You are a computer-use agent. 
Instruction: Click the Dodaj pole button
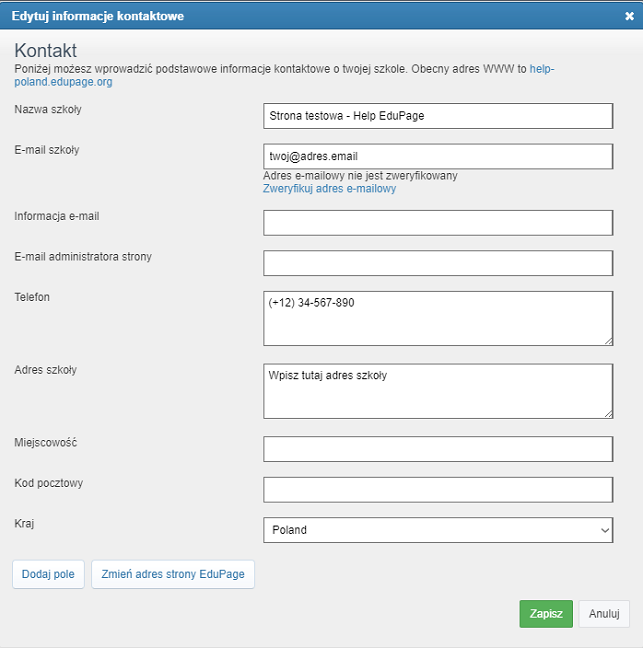click(48, 574)
